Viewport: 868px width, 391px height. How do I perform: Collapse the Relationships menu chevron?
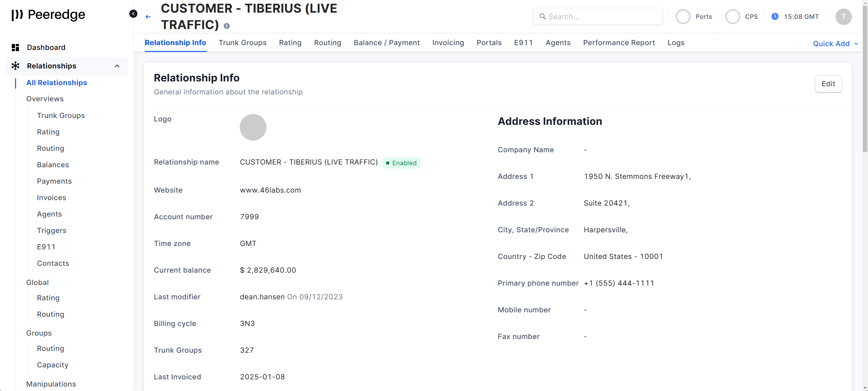[117, 66]
